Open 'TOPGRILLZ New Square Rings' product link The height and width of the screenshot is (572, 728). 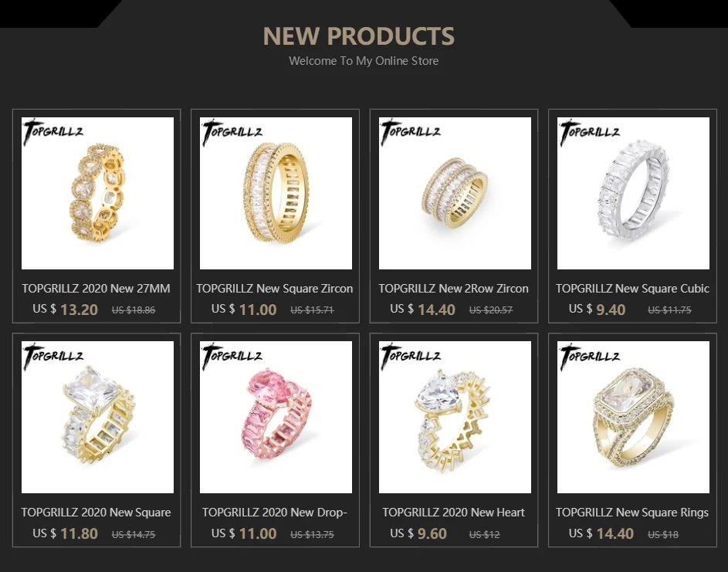tap(632, 512)
